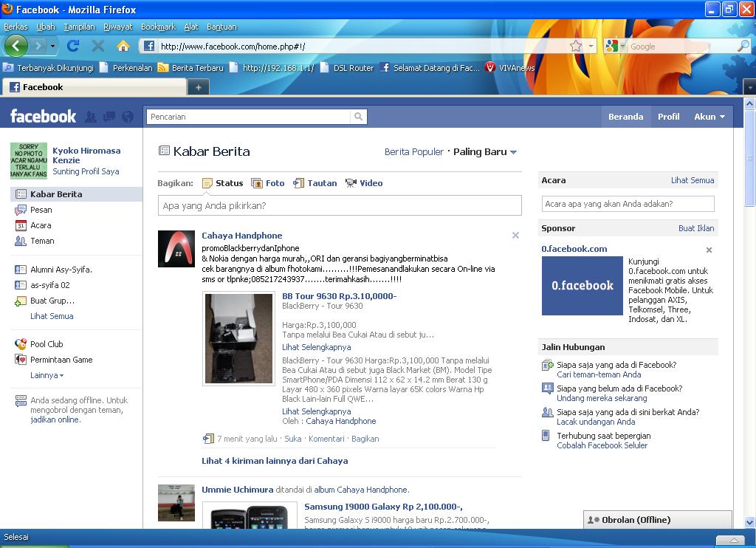The width and height of the screenshot is (756, 548).
Task: Click the Apa yang Anda pikirkan? status box
Action: coord(340,205)
